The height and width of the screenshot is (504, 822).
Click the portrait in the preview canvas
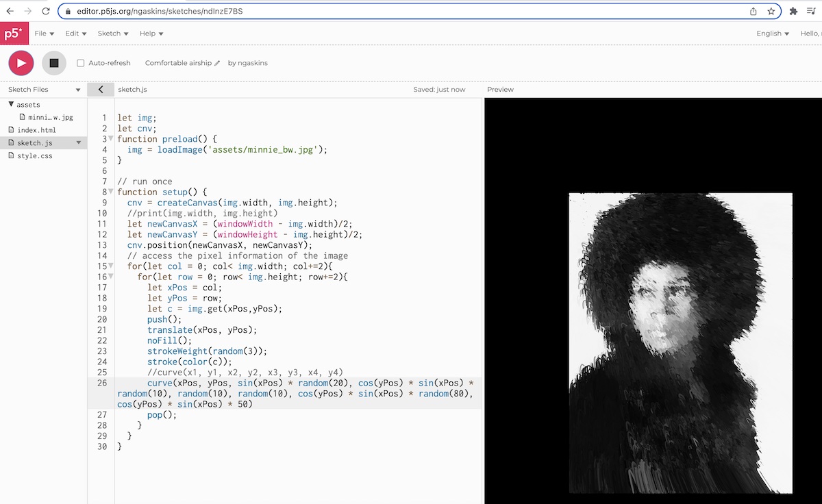680,343
